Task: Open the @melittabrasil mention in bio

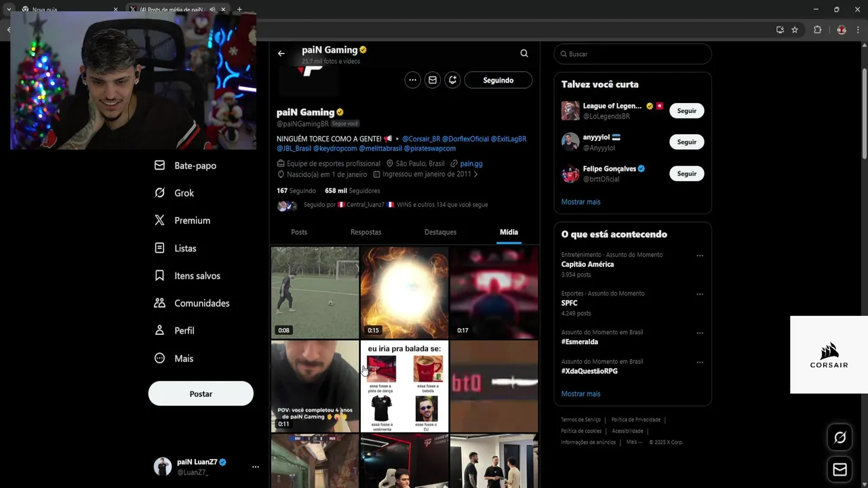Action: coord(380,148)
